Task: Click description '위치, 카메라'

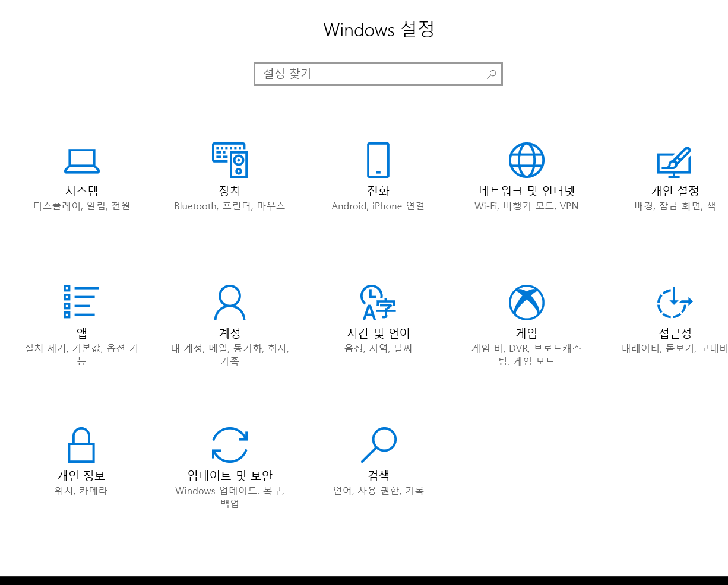Action: (81, 491)
